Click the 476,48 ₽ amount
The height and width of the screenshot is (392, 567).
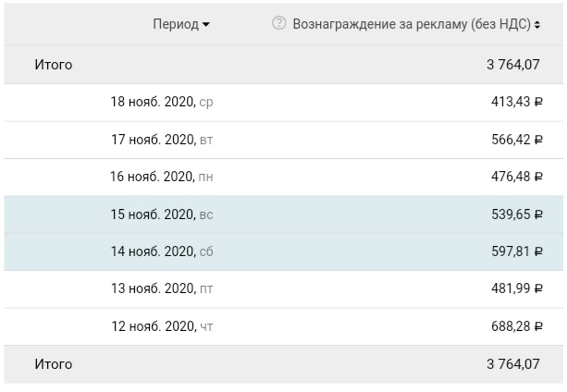click(x=516, y=177)
